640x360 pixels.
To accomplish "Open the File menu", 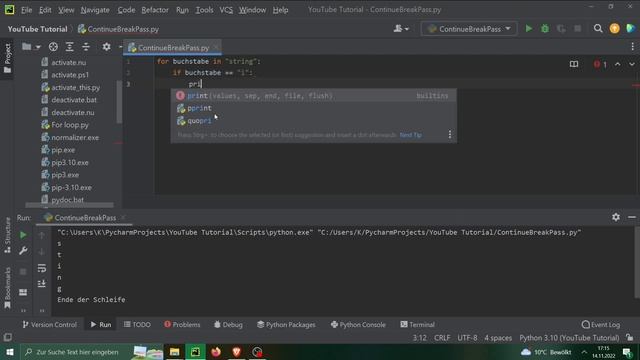I will tap(27, 10).
